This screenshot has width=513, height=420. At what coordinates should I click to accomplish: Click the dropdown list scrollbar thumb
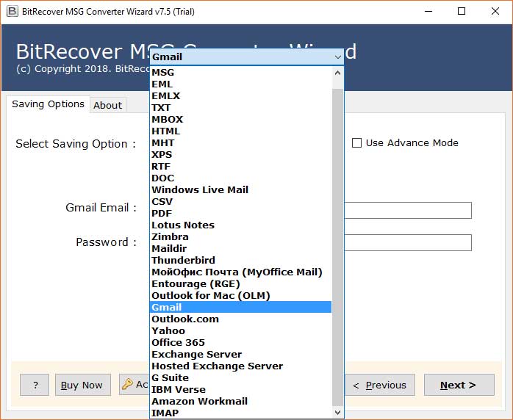[337, 247]
